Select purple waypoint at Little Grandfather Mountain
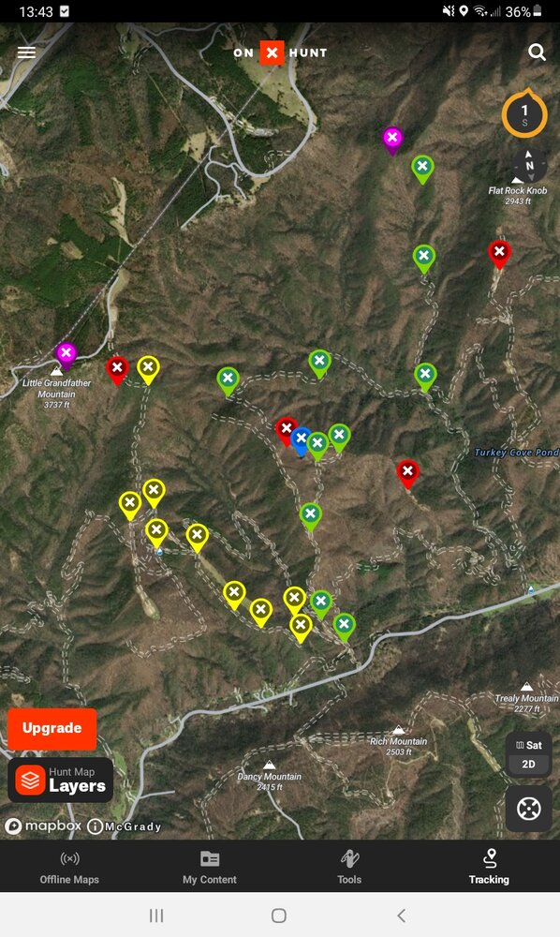Screen dimensions: 560x937 [x=66, y=355]
